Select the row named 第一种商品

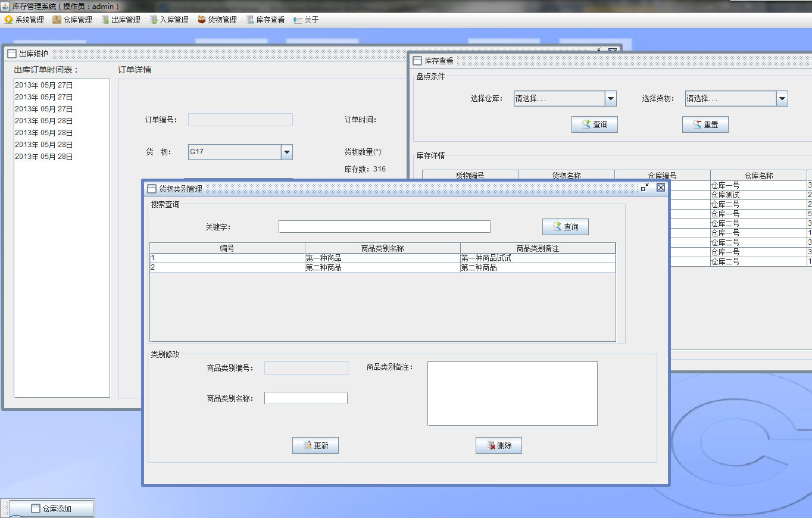click(382, 258)
